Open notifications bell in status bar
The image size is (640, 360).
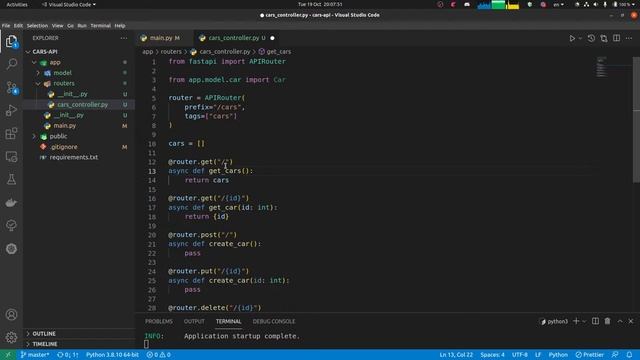tap(629, 355)
